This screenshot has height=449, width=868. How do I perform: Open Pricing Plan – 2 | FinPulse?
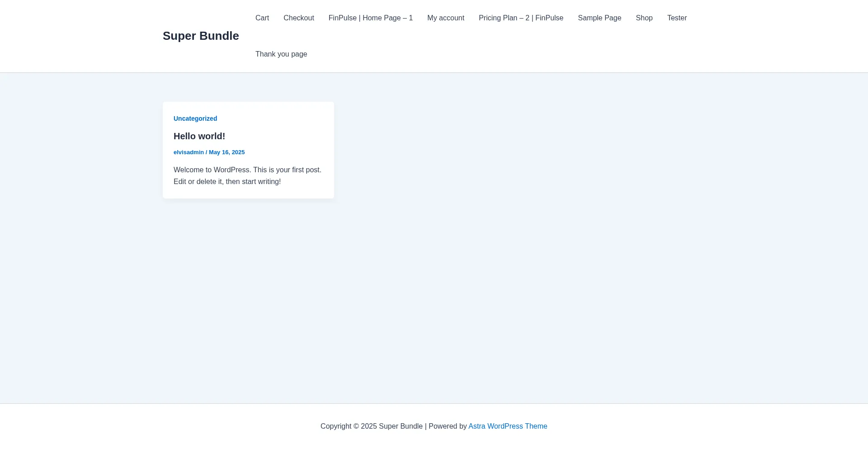(521, 18)
